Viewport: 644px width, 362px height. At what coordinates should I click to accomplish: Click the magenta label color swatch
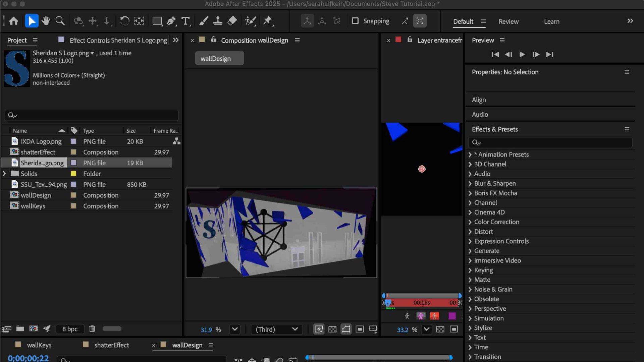pos(452,316)
